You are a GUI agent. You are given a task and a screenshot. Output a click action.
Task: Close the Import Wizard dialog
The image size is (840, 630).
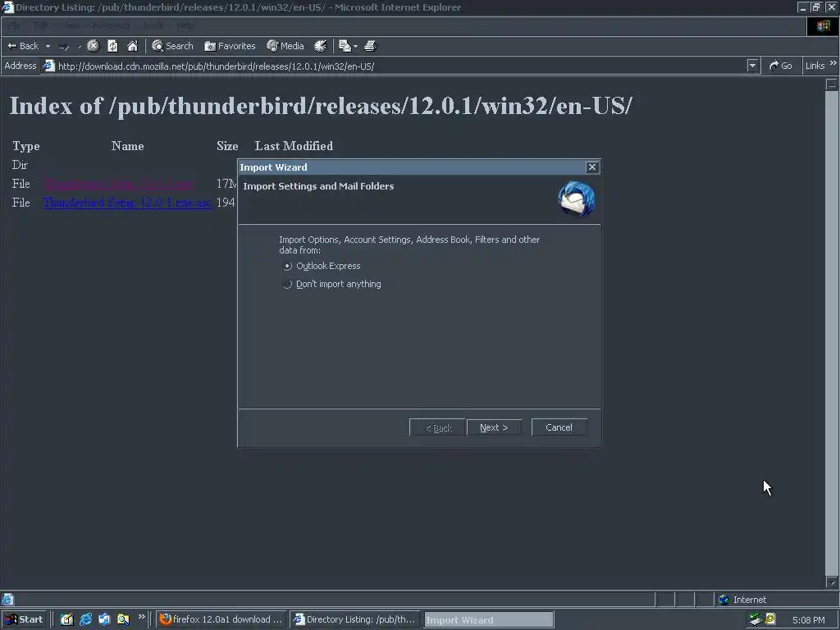pyautogui.click(x=592, y=167)
